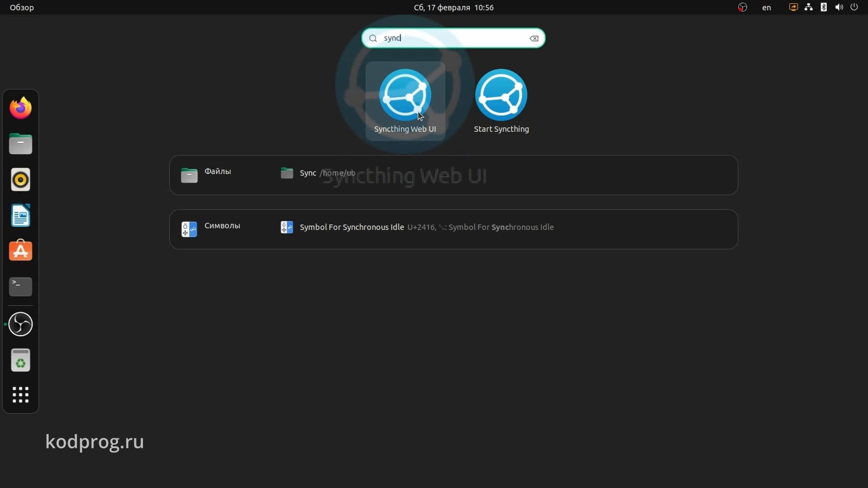Open Rhythmbox from the dock

point(20,179)
